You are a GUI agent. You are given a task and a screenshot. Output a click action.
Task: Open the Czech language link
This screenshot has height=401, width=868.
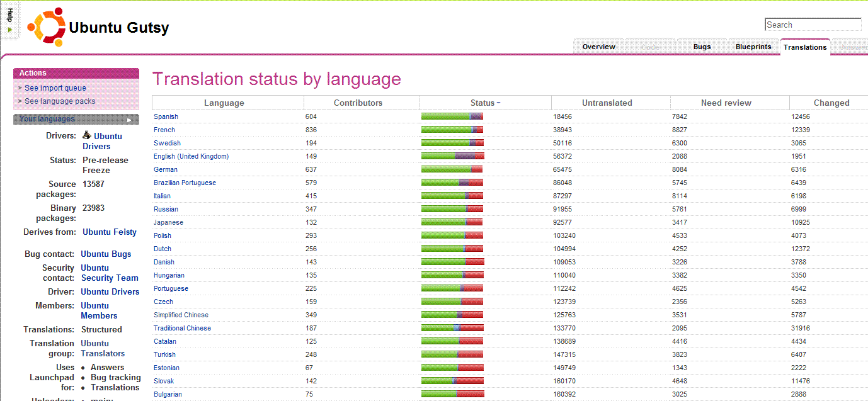pyautogui.click(x=163, y=302)
